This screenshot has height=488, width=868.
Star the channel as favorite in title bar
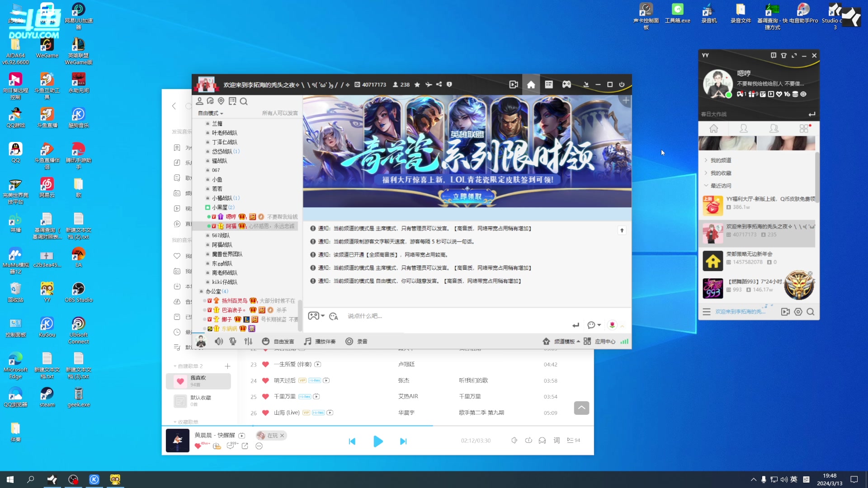(x=417, y=84)
